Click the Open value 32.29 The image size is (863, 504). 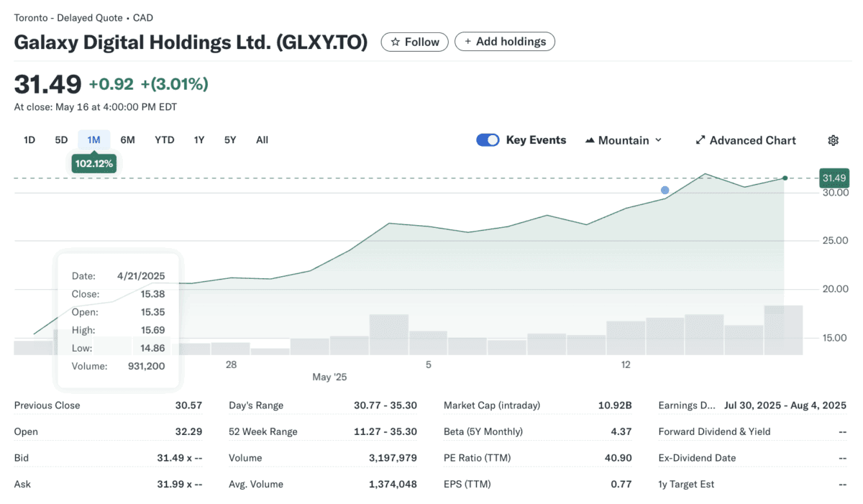click(x=188, y=432)
